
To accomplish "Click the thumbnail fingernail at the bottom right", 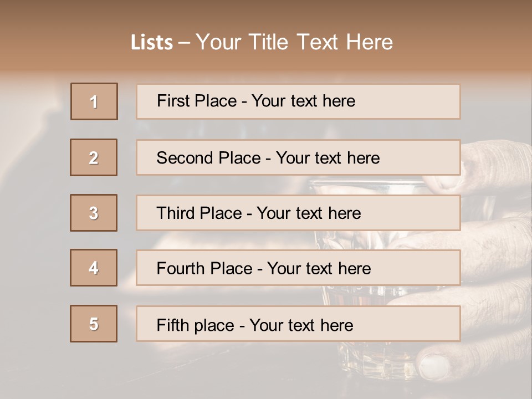I will pyautogui.click(x=434, y=366).
